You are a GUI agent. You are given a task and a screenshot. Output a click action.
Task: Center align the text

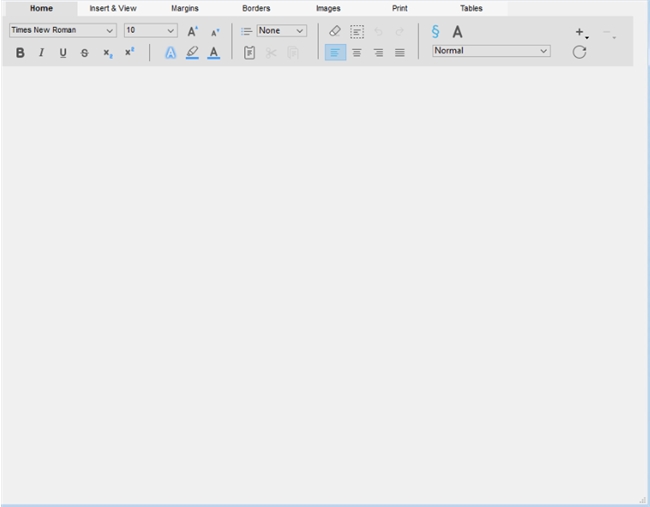tap(356, 53)
